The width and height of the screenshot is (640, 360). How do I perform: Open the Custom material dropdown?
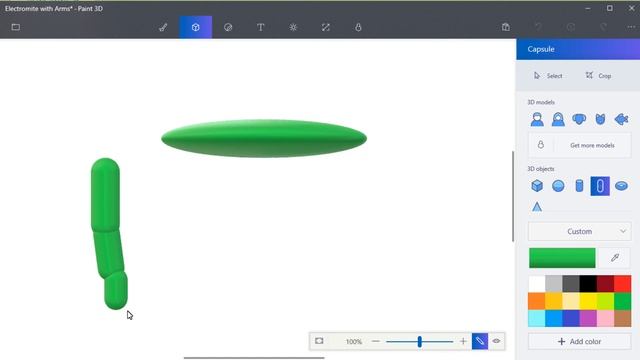pos(579,231)
